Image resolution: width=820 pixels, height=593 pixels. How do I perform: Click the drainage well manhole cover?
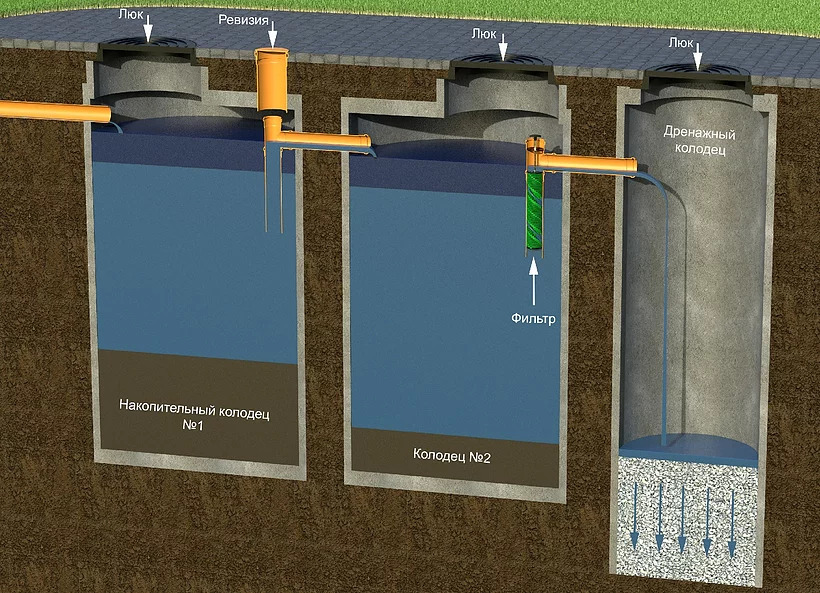tap(697, 73)
